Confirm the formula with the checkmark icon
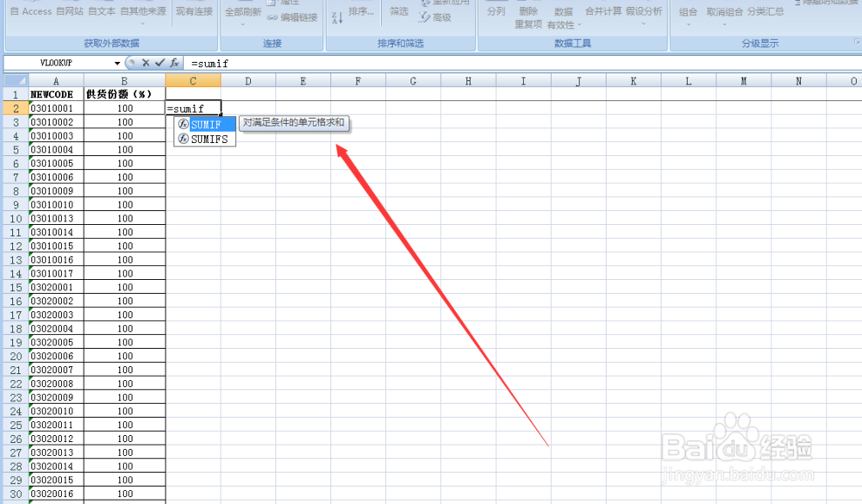This screenshot has width=862, height=504. pyautogui.click(x=160, y=63)
